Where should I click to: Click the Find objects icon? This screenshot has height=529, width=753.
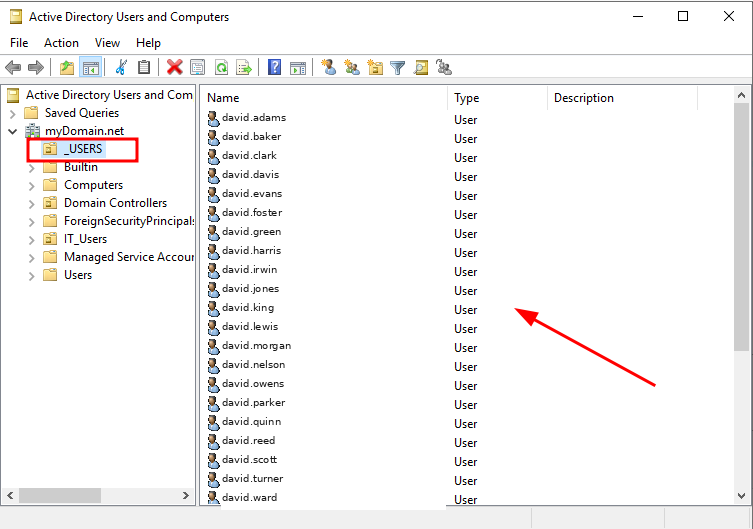pyautogui.click(x=421, y=68)
